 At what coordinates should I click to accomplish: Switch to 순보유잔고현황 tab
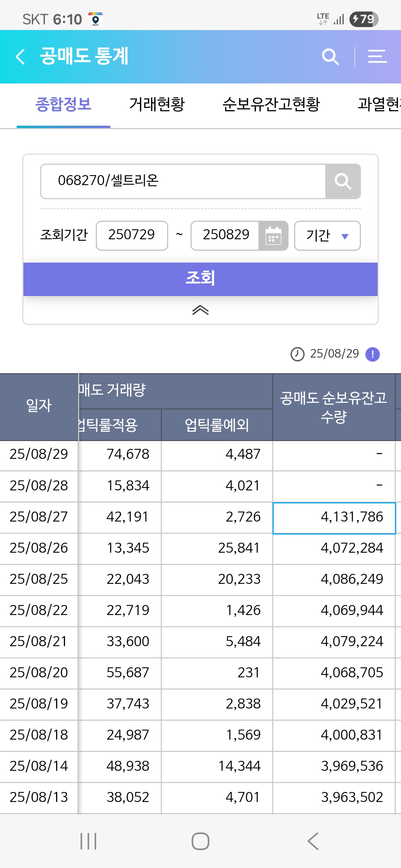coord(271,104)
